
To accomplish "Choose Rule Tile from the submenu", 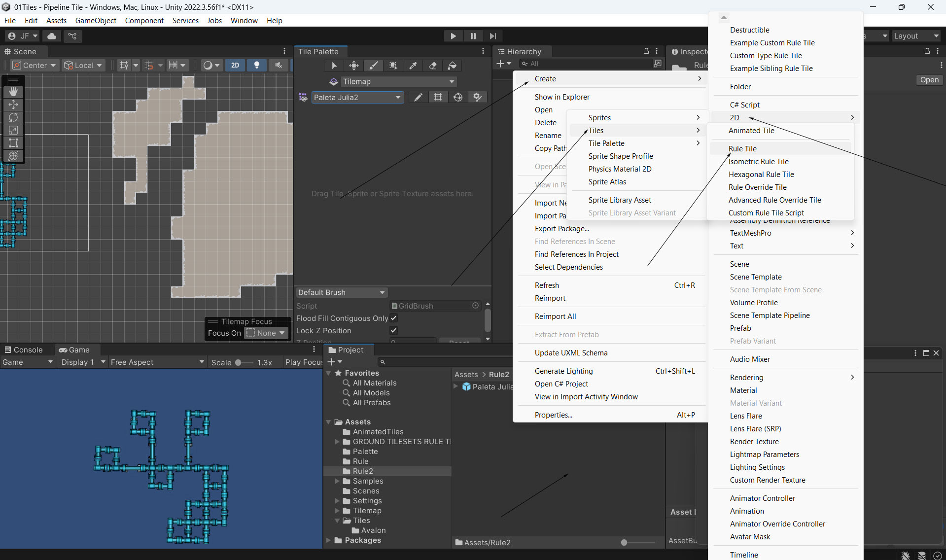I will [742, 148].
